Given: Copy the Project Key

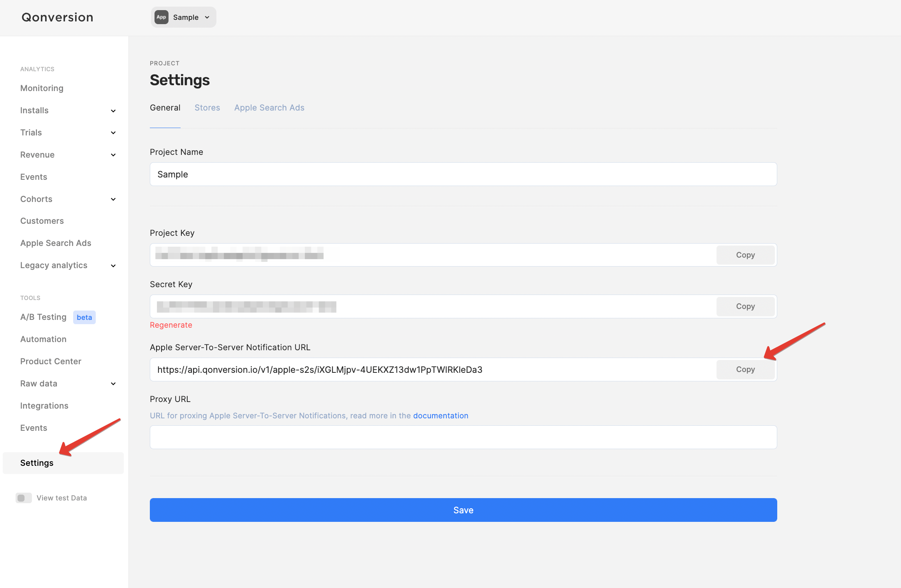Looking at the screenshot, I should pyautogui.click(x=745, y=255).
